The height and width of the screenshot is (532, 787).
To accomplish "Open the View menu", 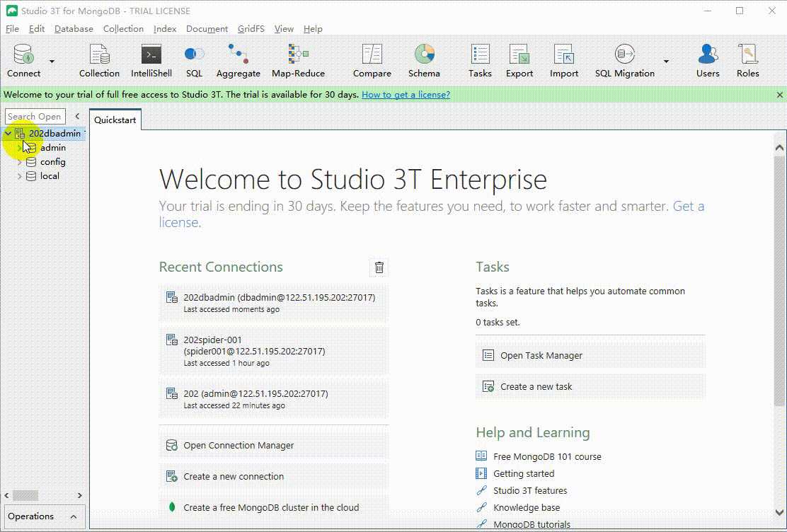I will click(x=284, y=28).
